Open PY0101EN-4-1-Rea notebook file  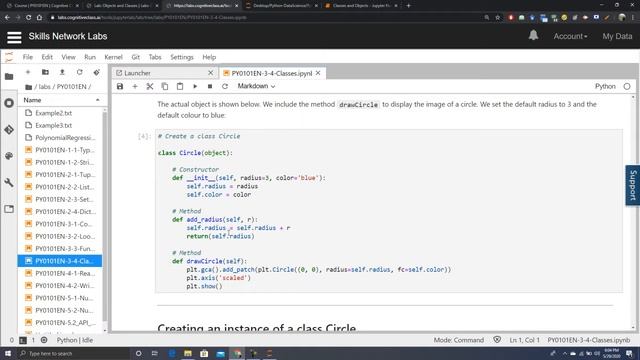click(60, 273)
